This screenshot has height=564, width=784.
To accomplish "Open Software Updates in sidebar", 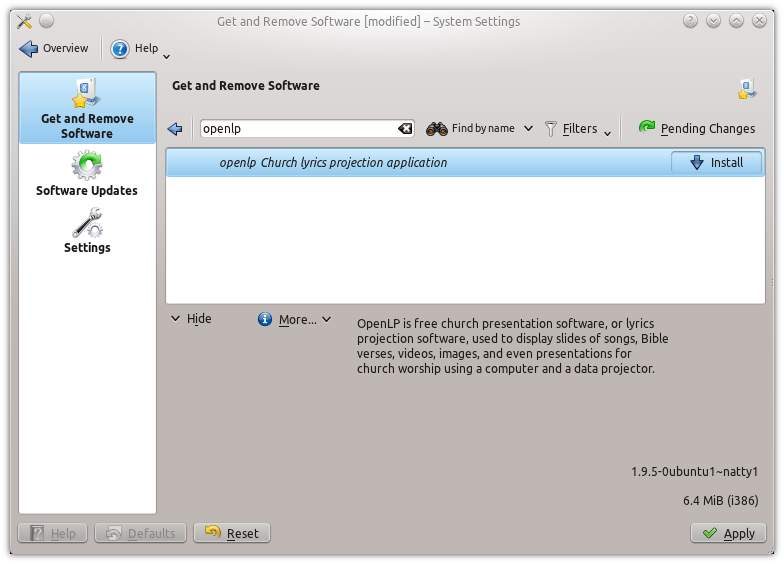I will point(87,173).
